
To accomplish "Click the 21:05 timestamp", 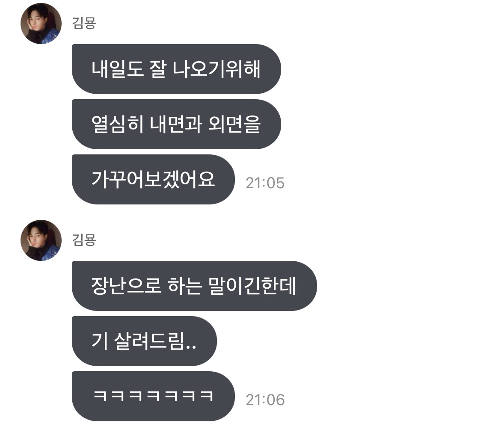I will click(265, 183).
